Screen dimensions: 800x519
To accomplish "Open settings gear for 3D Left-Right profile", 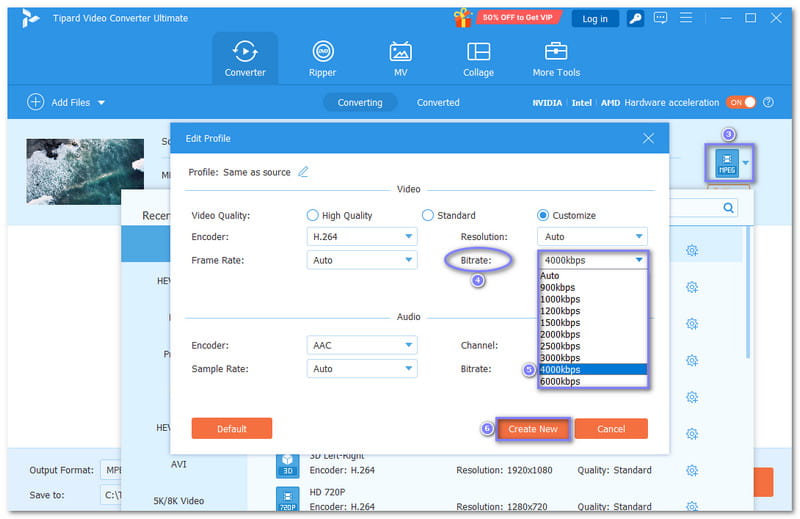I will click(x=692, y=471).
